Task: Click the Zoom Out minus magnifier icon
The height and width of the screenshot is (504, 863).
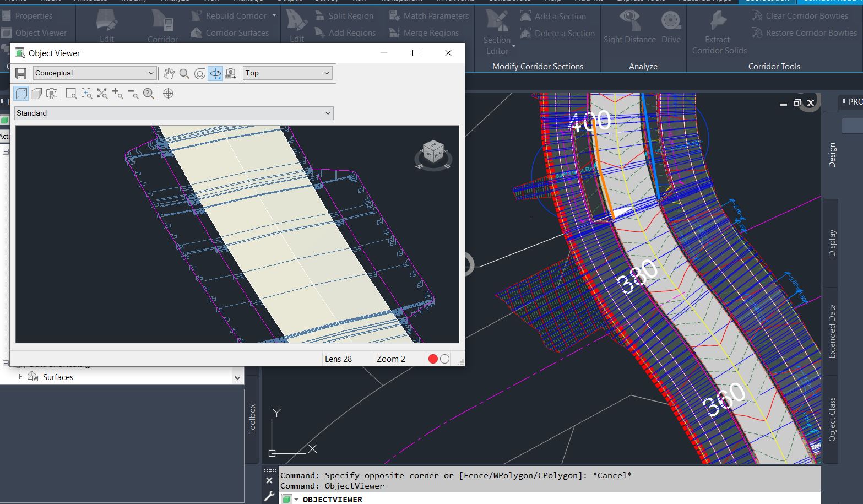Action: coord(133,94)
